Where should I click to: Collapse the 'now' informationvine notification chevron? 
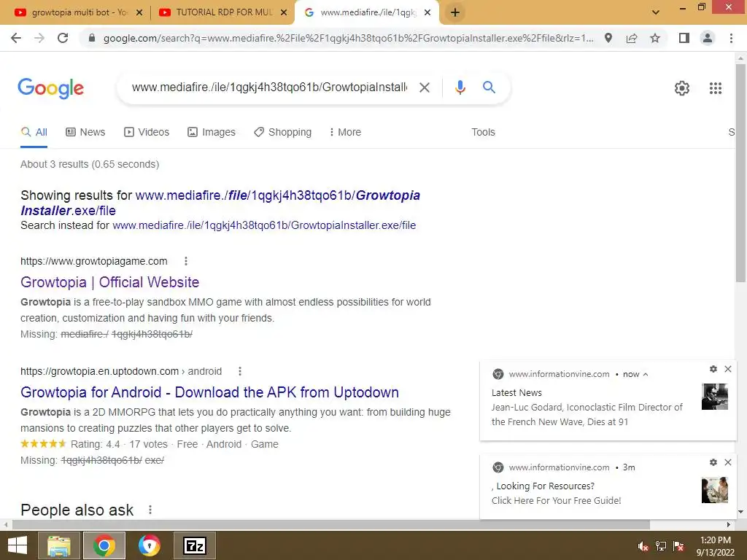(x=646, y=374)
